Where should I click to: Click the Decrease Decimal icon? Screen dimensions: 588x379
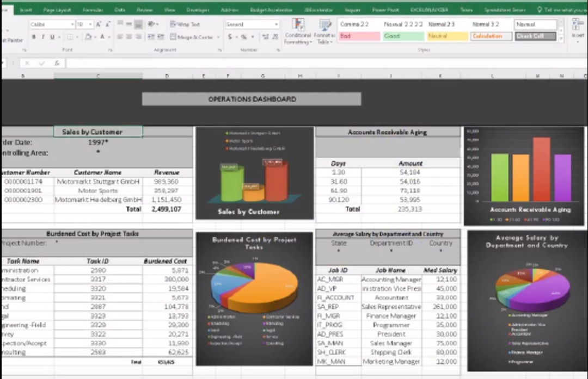click(275, 36)
